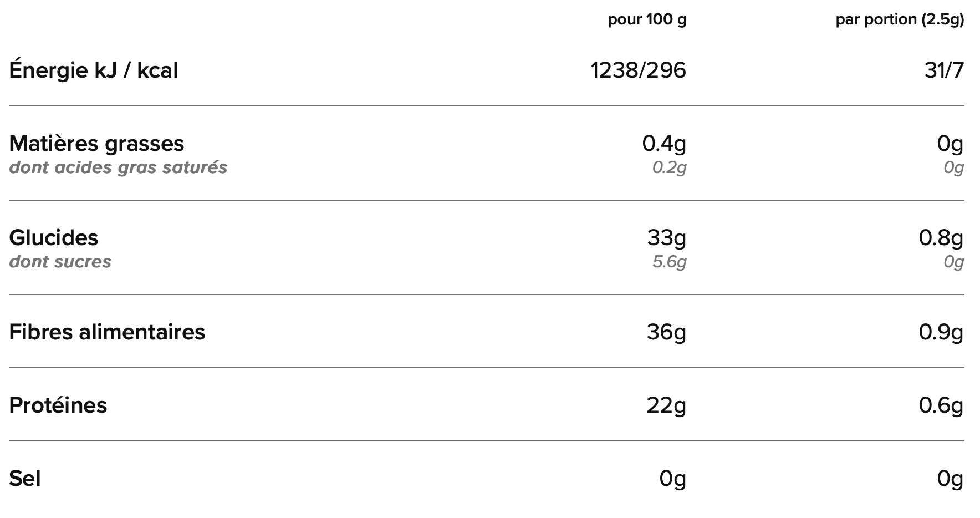
Task: Click the 0.8g carbohydrates per portion value
Action: pyautogui.click(x=941, y=238)
